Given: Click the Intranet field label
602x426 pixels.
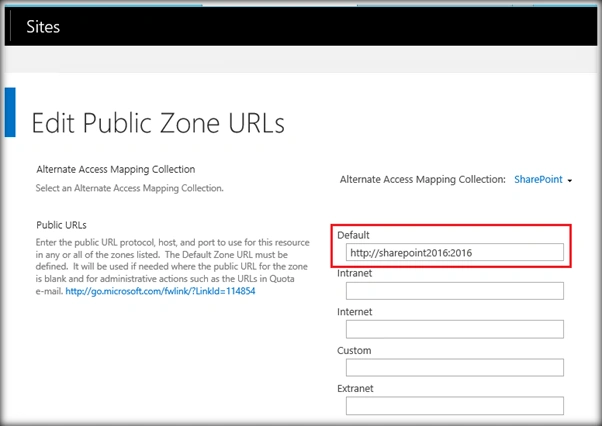Looking at the screenshot, I should click(354, 273).
